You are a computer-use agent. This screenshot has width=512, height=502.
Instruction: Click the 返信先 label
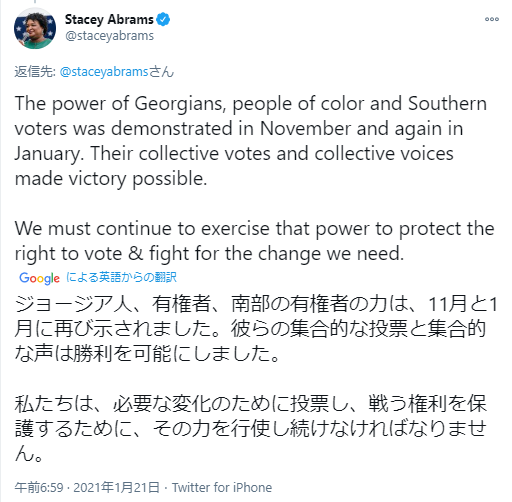point(35,72)
